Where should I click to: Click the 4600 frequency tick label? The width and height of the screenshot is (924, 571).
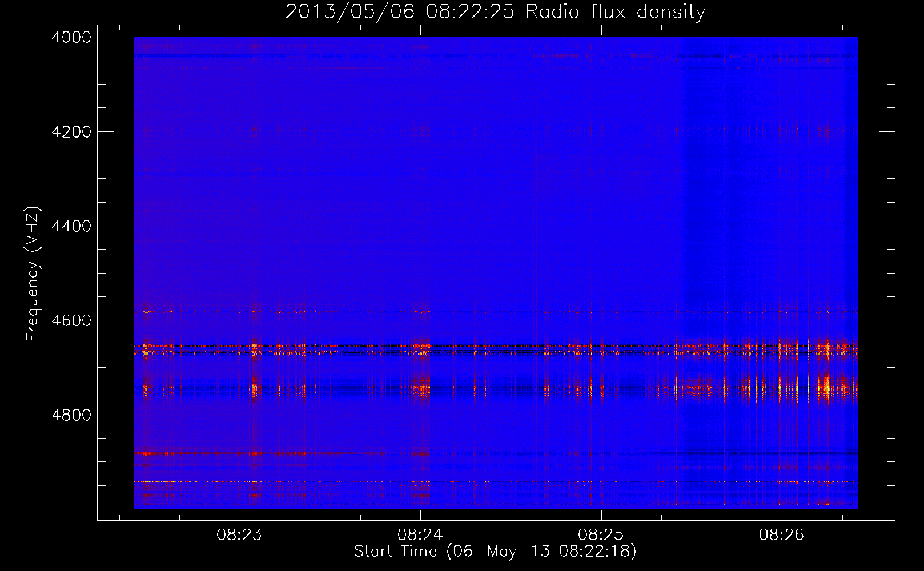pos(71,320)
